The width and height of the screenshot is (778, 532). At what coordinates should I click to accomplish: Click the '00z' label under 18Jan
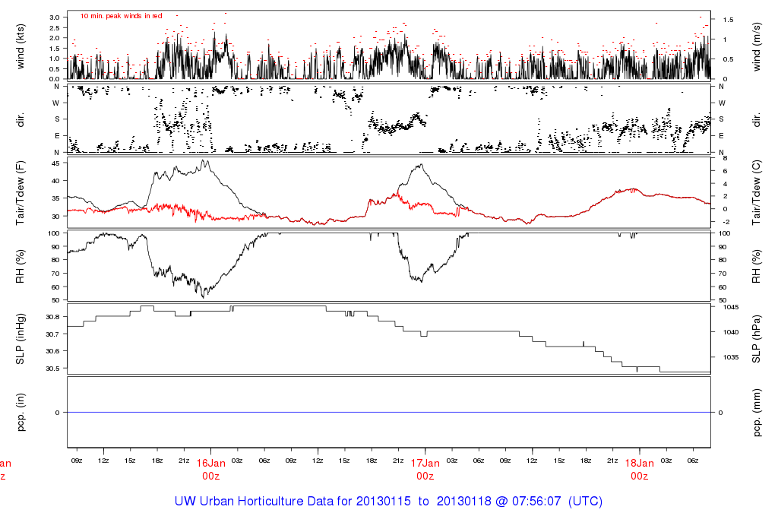click(640, 477)
